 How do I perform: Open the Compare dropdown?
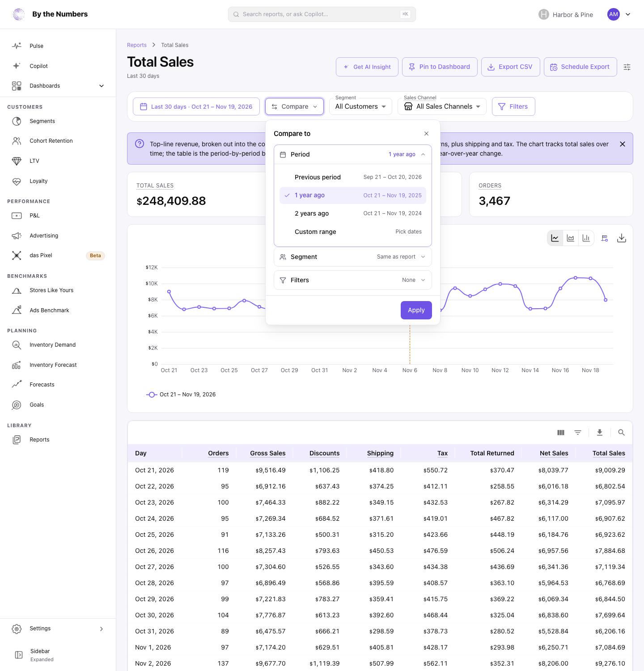point(294,106)
